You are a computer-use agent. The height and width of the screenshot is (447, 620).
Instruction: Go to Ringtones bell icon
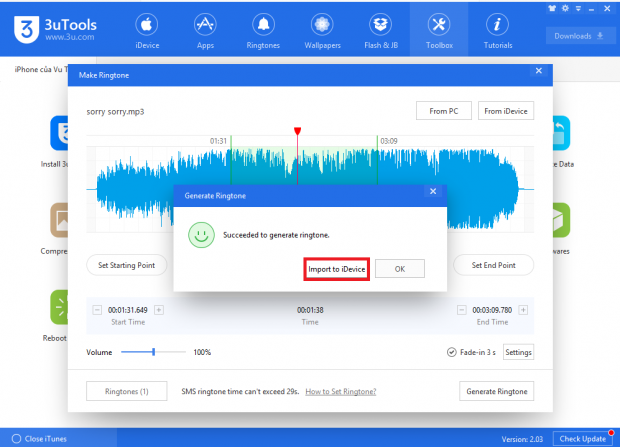pyautogui.click(x=263, y=24)
